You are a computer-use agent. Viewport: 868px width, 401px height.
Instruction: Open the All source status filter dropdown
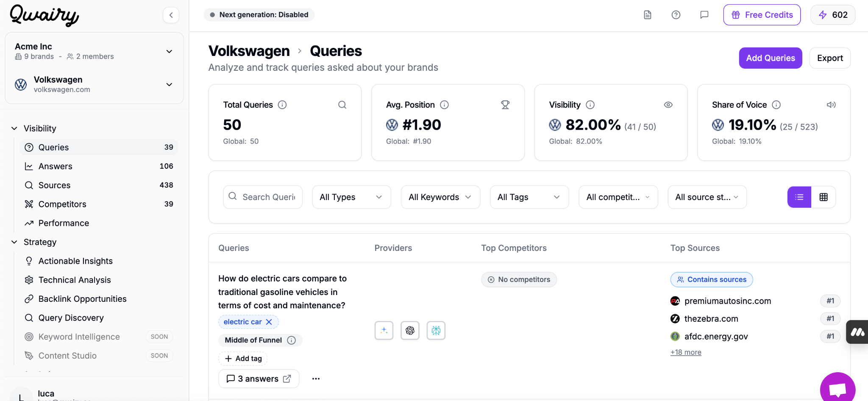707,197
